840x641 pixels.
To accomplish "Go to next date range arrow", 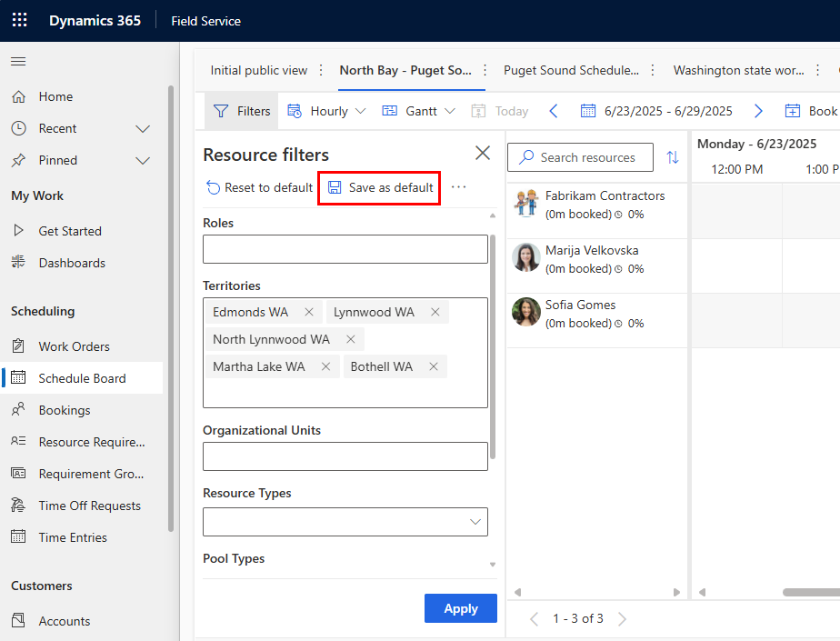I will coord(758,111).
